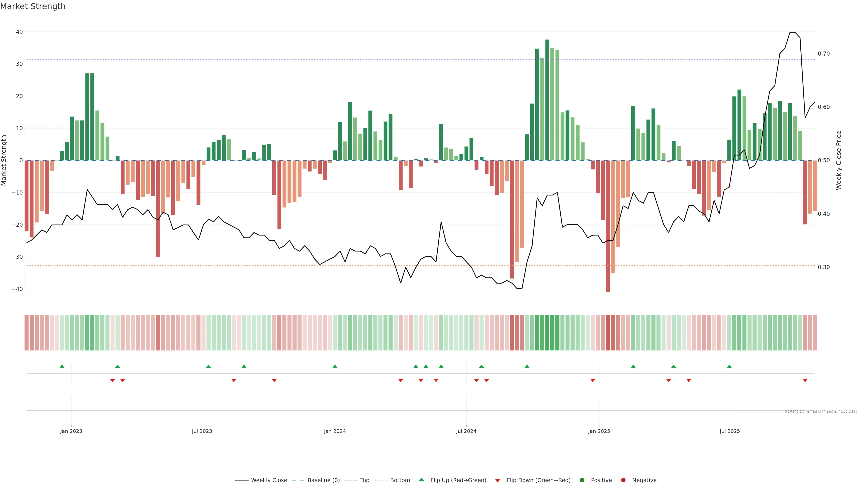Viewport: 868px width, 488px height.
Task: Click the rightmost red Flip Down triangle marker
Action: [x=805, y=380]
